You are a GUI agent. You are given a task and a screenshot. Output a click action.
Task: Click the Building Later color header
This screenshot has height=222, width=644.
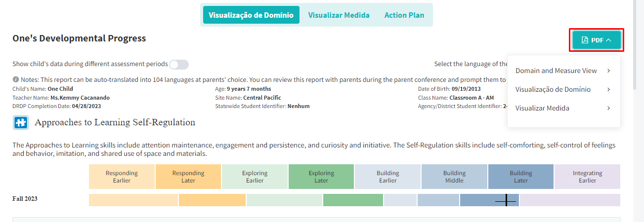(x=520, y=177)
